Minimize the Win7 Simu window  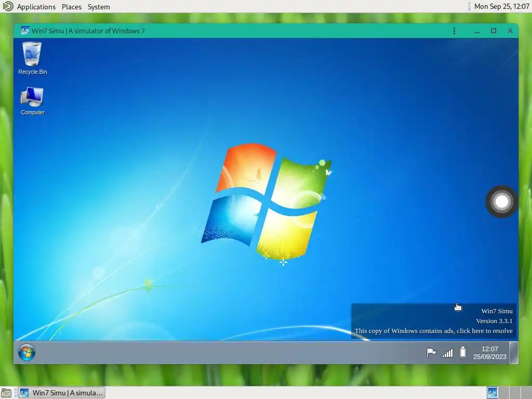(477, 31)
